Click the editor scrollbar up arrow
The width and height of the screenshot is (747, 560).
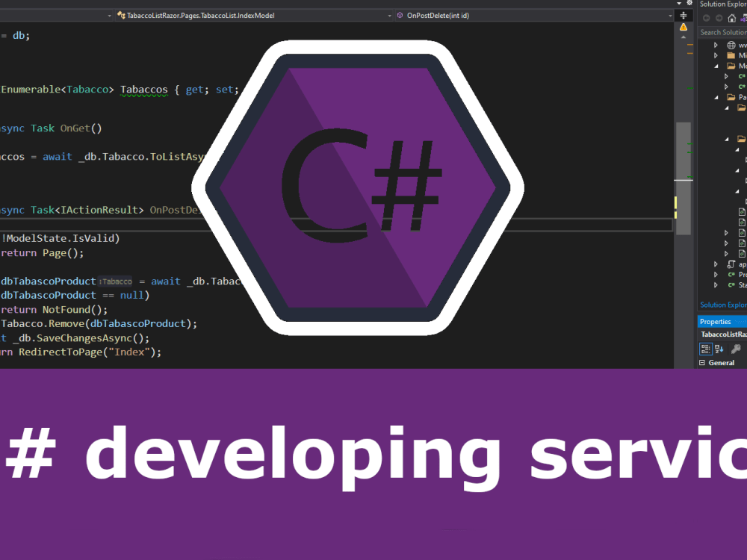coord(684,37)
